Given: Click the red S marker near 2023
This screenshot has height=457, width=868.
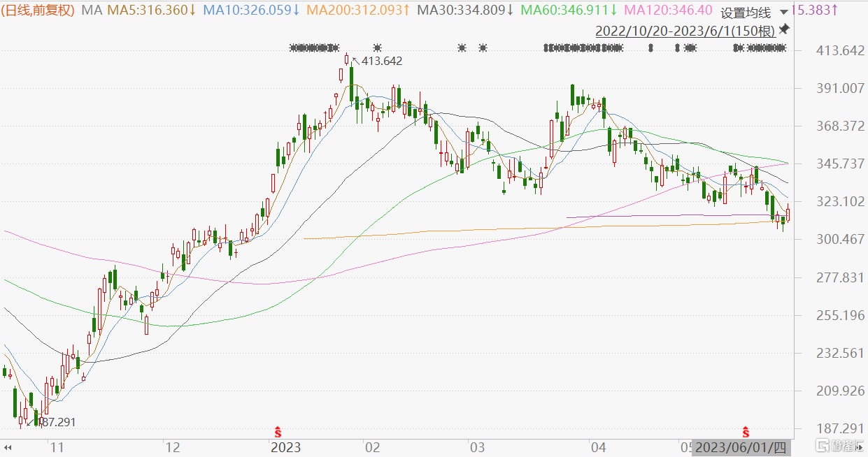Looking at the screenshot, I should click(x=277, y=431).
